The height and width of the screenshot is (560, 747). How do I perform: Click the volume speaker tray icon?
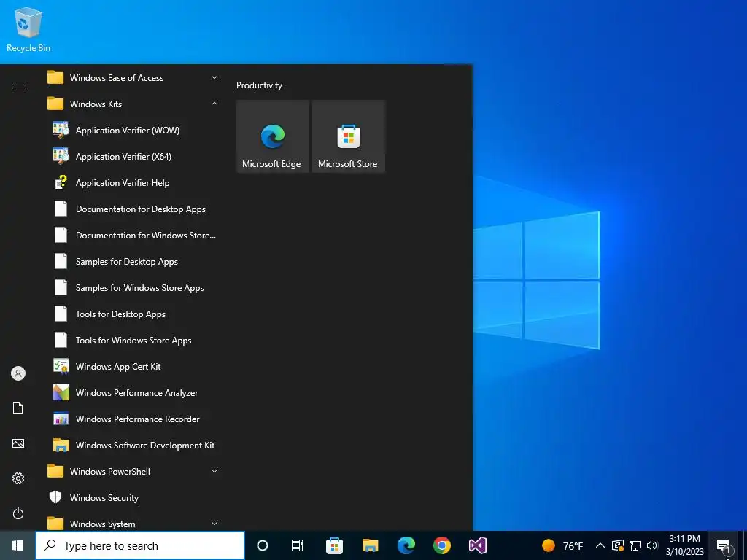pyautogui.click(x=652, y=545)
